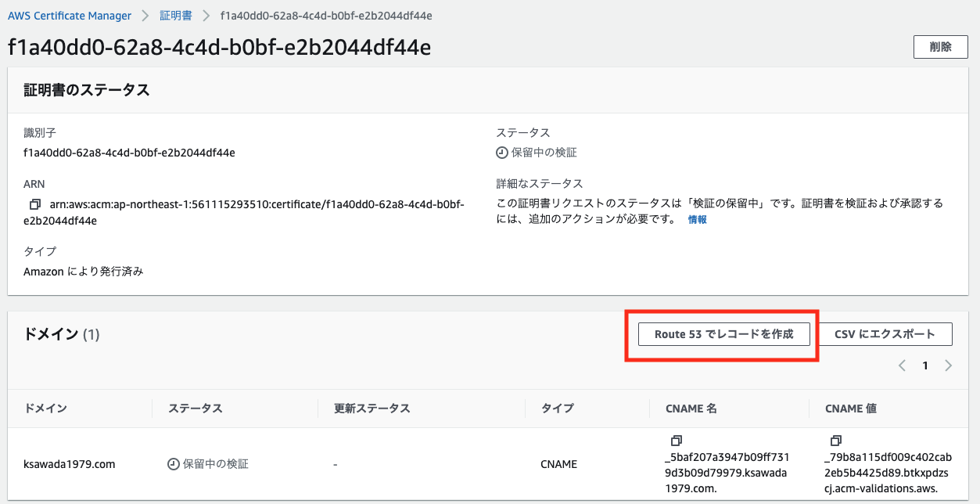Select page 1 in pagination
The width and height of the screenshot is (980, 504).
pyautogui.click(x=925, y=365)
